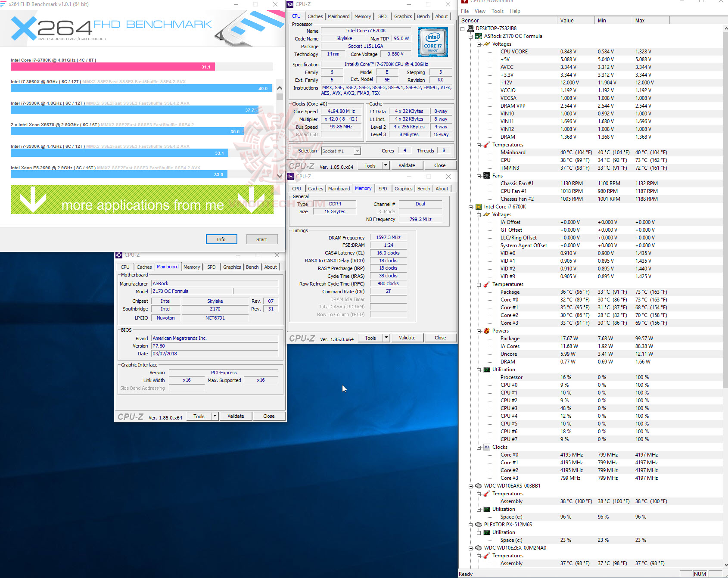Screen dimensions: 728x578
Task: Click the PLEXTOR PX-512M6S drive icon
Action: (479, 525)
